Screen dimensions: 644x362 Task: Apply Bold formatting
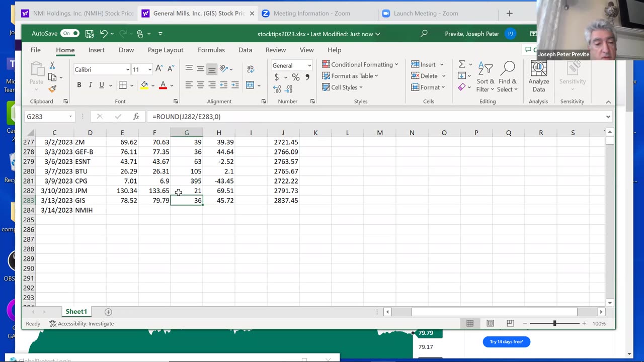[x=79, y=85]
